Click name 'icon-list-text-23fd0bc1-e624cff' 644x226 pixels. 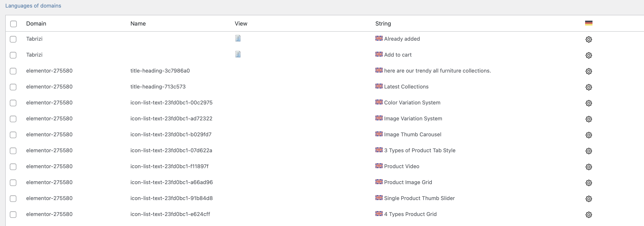click(x=170, y=214)
